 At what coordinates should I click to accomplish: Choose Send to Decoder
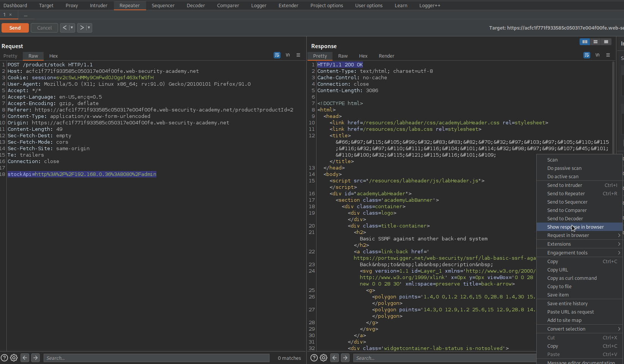pos(579,219)
